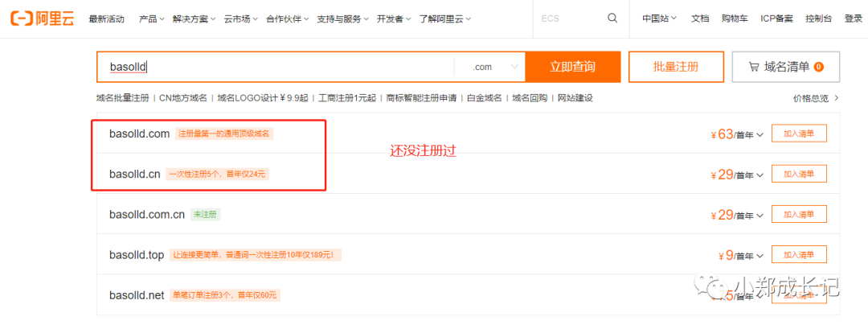The image size is (868, 325).
Task: Open the .com domain suffix dropdown
Action: point(493,68)
